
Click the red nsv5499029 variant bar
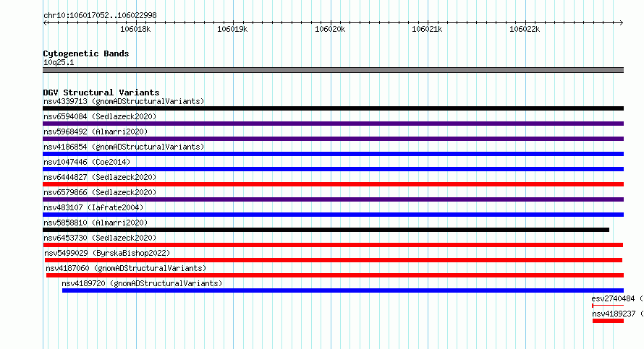(x=334, y=260)
